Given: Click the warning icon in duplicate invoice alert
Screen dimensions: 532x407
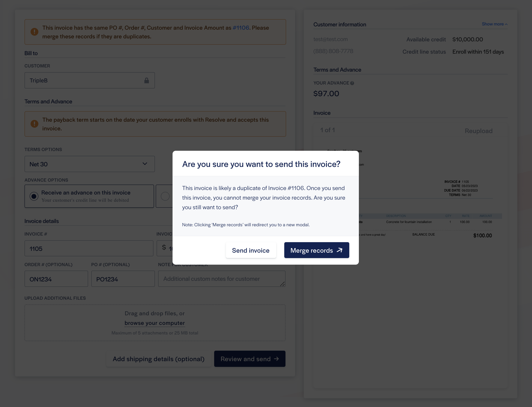Looking at the screenshot, I should [x=34, y=32].
